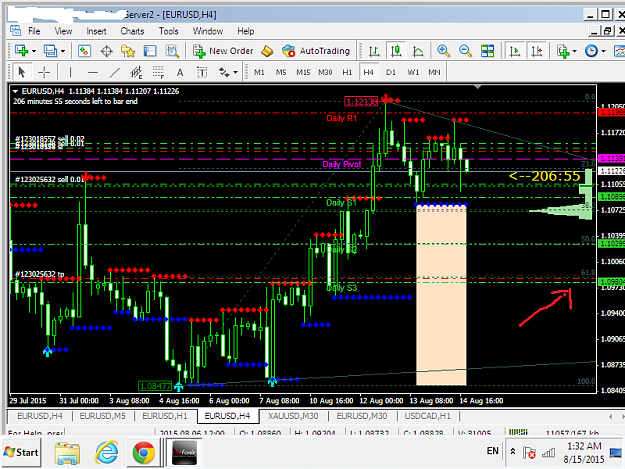This screenshot has width=625, height=469.
Task: Tile chart windows icon
Action: pyautogui.click(x=487, y=51)
